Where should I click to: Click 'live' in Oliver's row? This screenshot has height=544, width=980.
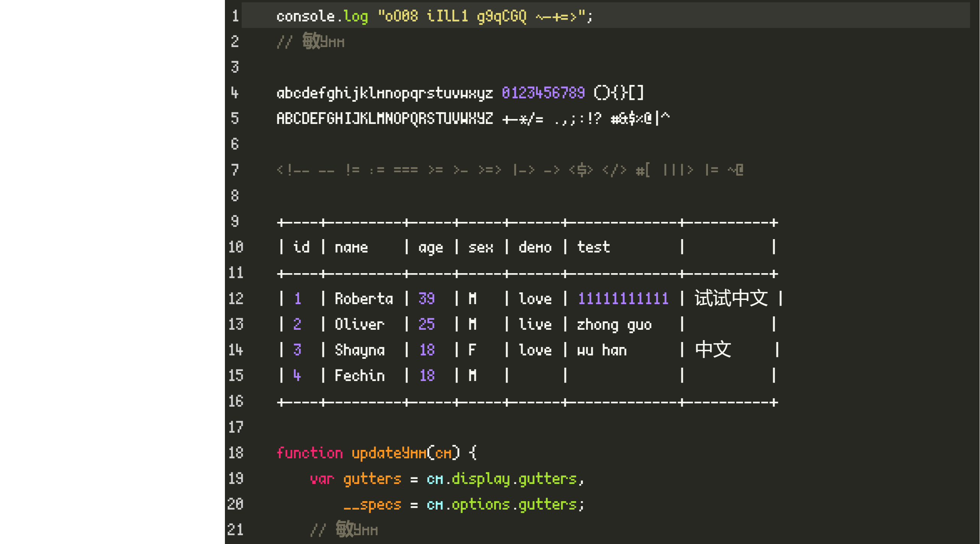point(535,324)
